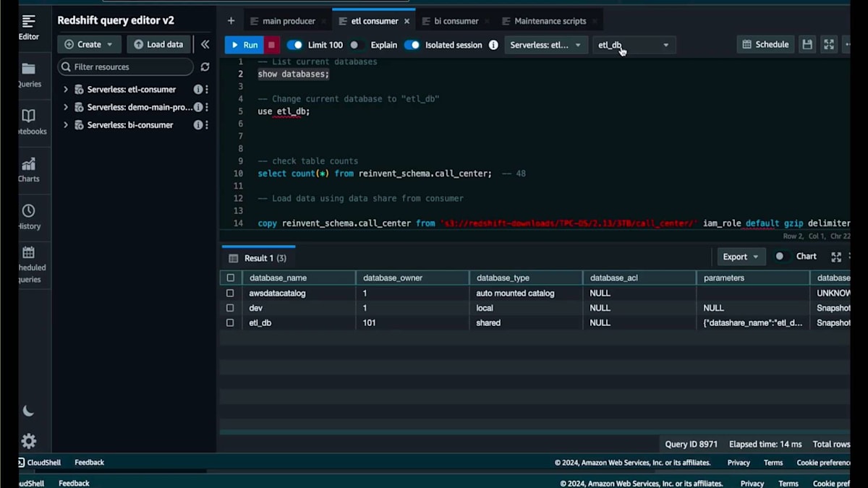This screenshot has height=488, width=868.
Task: Expand the Serverless: etl-consumer tree node
Action: pyautogui.click(x=66, y=90)
